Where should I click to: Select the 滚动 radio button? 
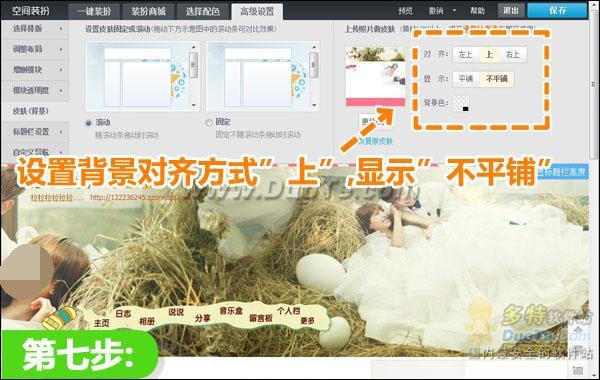point(89,123)
